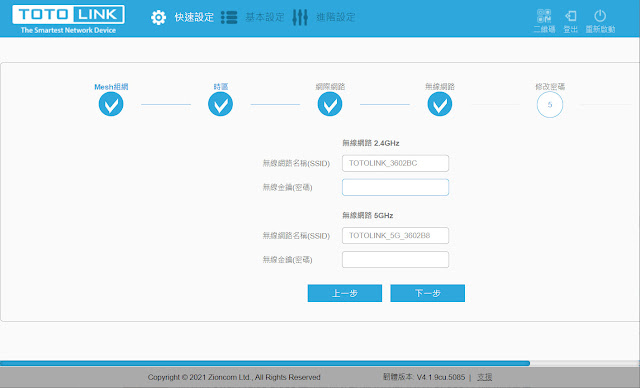Focus the 5GHz wireless password field
This screenshot has width=640, height=388.
coord(396,259)
